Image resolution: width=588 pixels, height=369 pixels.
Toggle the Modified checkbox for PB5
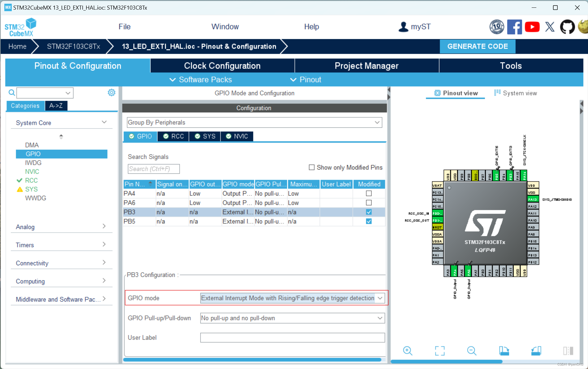tap(369, 221)
